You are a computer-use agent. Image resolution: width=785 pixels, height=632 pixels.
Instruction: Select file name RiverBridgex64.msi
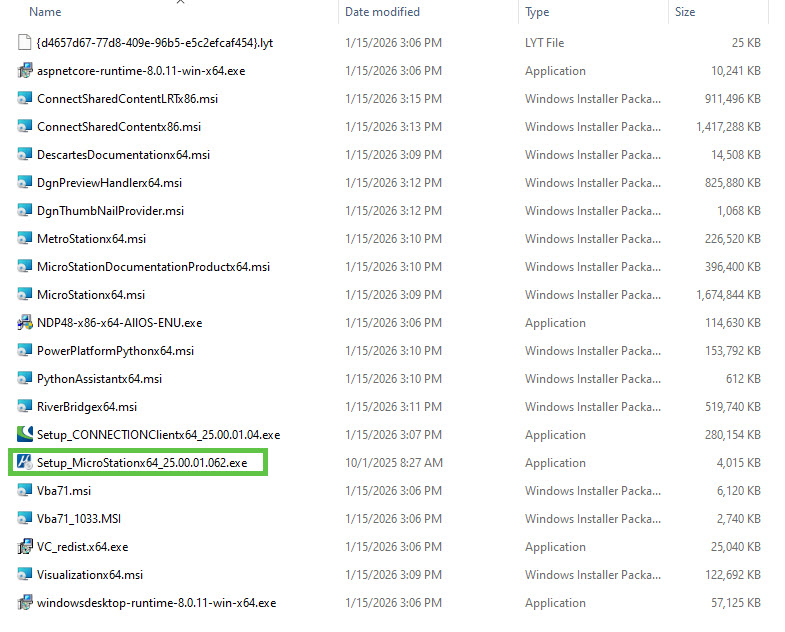click(87, 407)
